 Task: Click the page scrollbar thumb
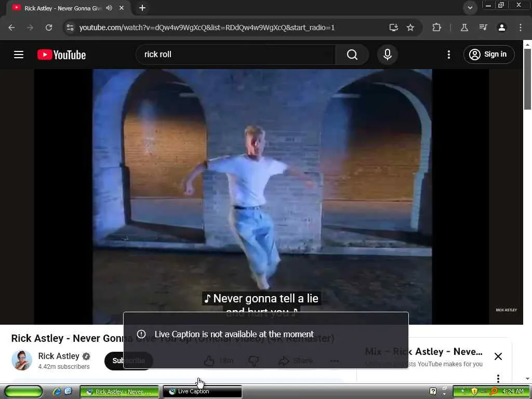(x=527, y=79)
